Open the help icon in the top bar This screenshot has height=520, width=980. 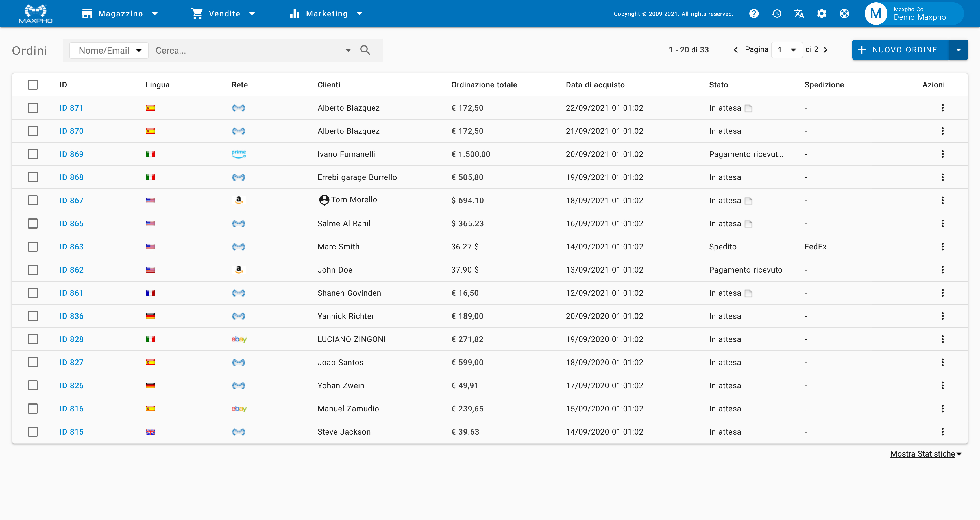click(x=754, y=13)
